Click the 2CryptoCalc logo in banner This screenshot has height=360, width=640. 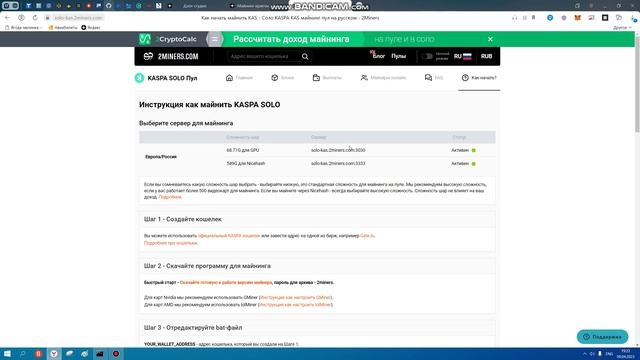(168, 39)
